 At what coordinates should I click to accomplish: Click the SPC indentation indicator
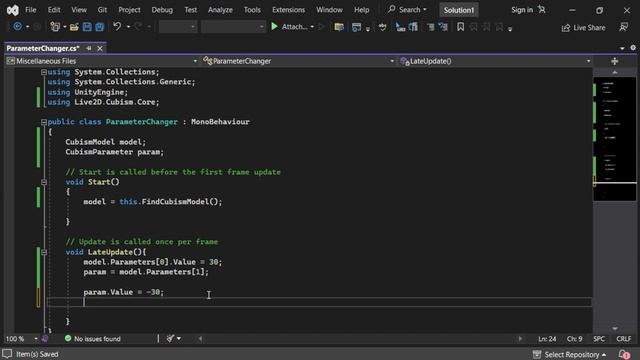599,339
